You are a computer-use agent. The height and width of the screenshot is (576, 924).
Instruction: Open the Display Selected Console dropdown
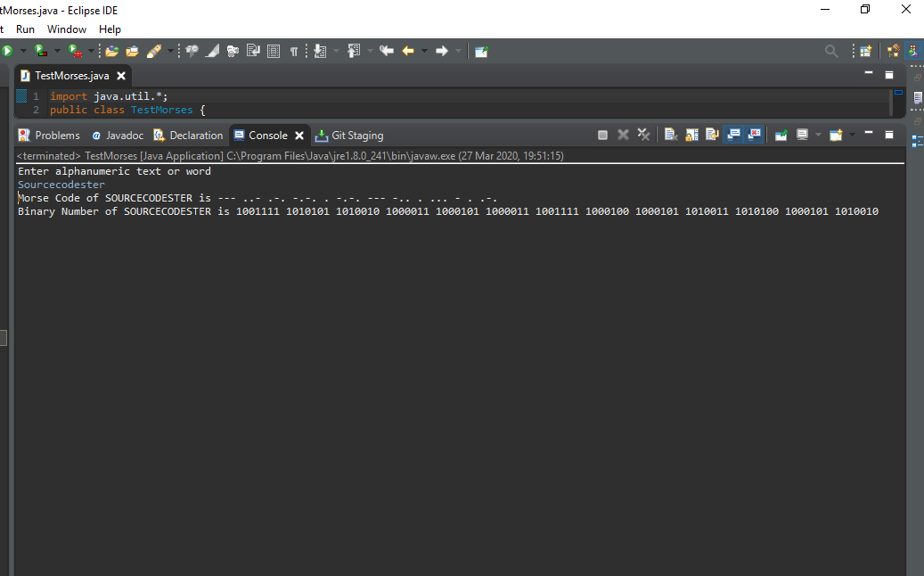[818, 134]
